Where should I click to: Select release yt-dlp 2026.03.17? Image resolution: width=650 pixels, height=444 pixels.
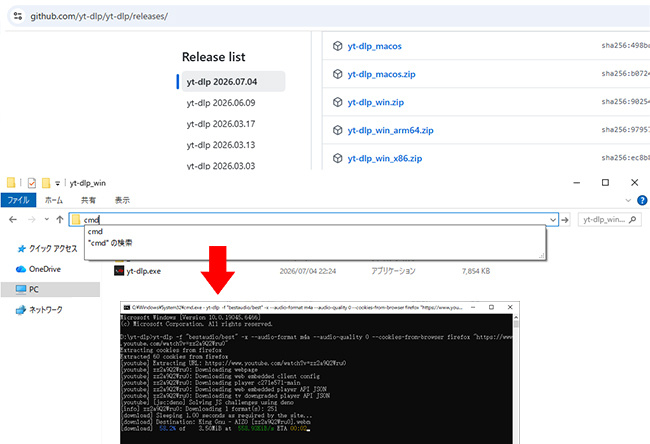(221, 124)
